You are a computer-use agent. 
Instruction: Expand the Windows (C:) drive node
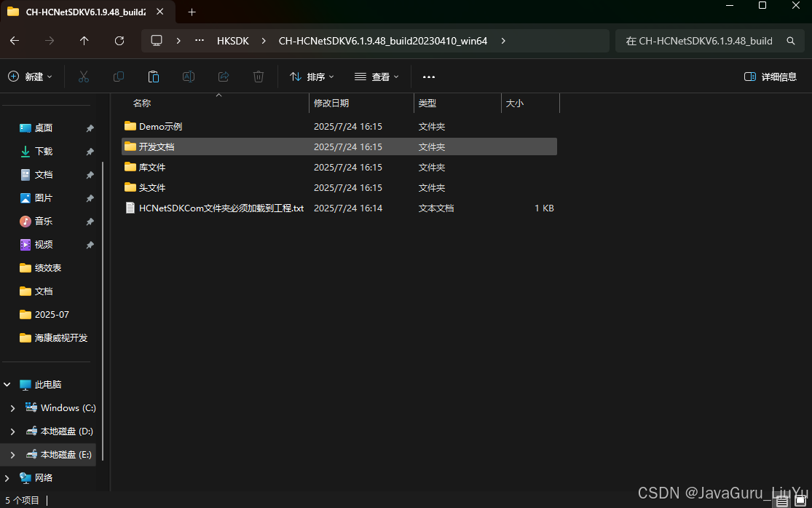tap(13, 408)
